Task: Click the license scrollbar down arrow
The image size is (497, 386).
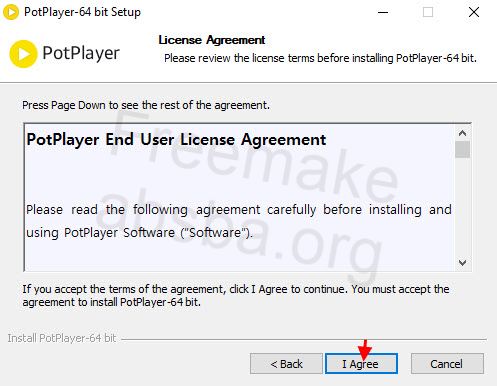Action: pos(462,263)
